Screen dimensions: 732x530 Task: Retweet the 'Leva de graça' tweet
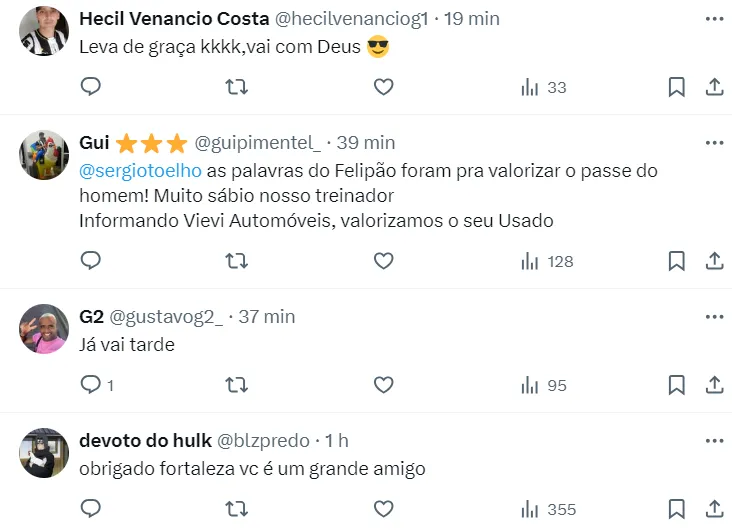[237, 87]
